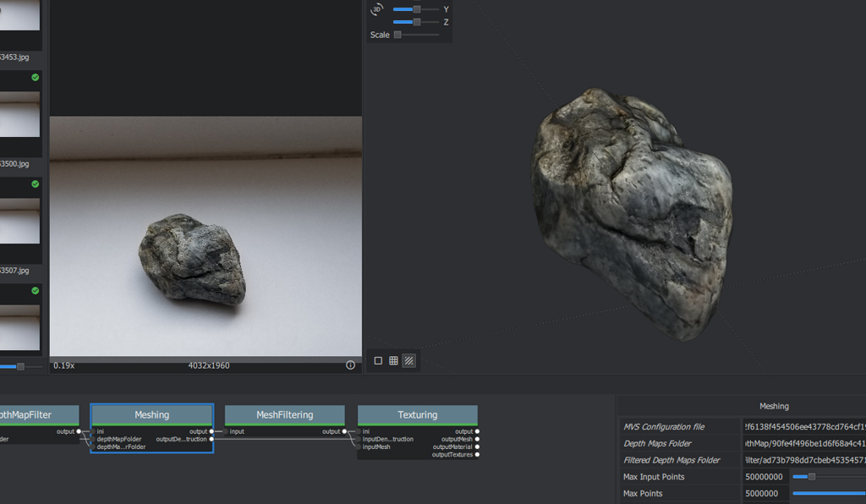This screenshot has width=866, height=504.
Task: Select the solid display mode icon
Action: [x=378, y=361]
